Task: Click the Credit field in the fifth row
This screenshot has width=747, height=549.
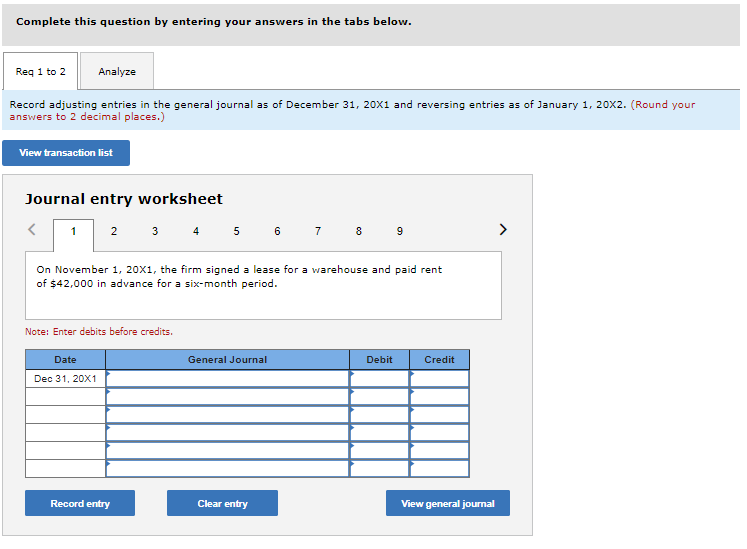Action: (440, 451)
